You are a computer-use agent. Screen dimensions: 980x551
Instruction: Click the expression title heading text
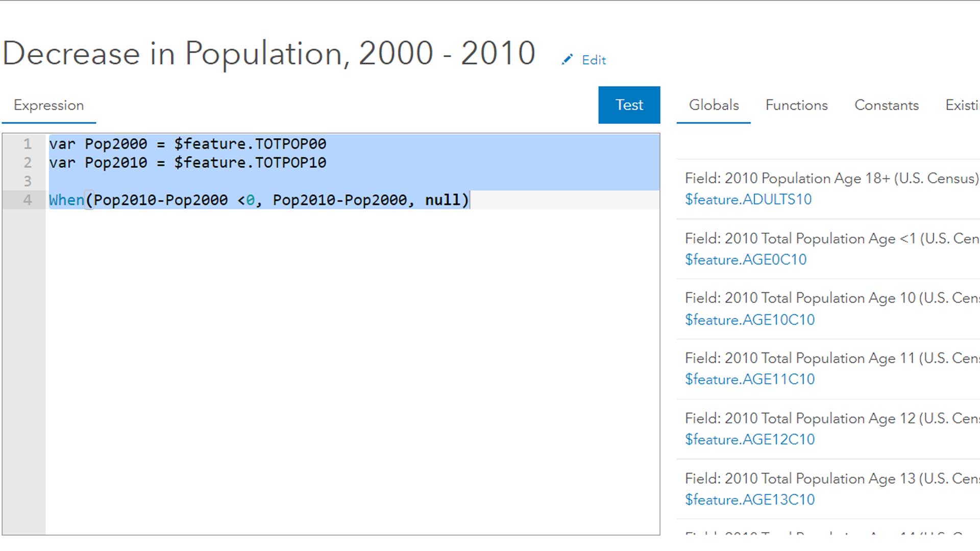(x=268, y=53)
